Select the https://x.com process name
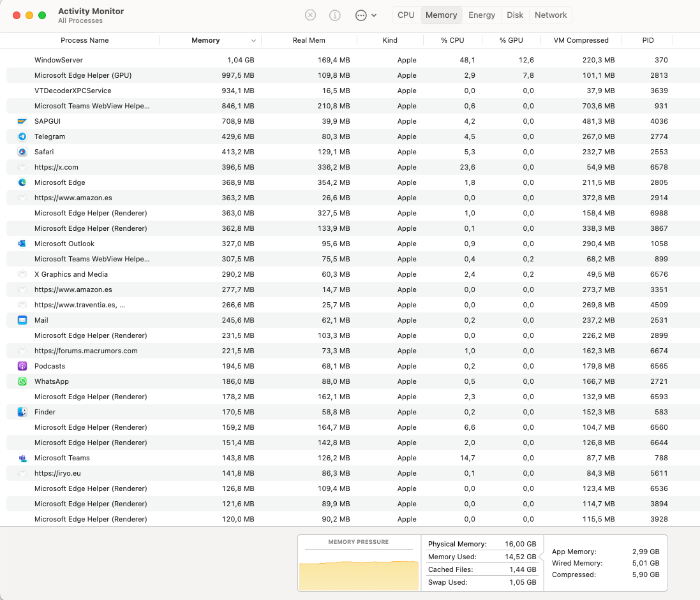The image size is (700, 600). [56, 167]
